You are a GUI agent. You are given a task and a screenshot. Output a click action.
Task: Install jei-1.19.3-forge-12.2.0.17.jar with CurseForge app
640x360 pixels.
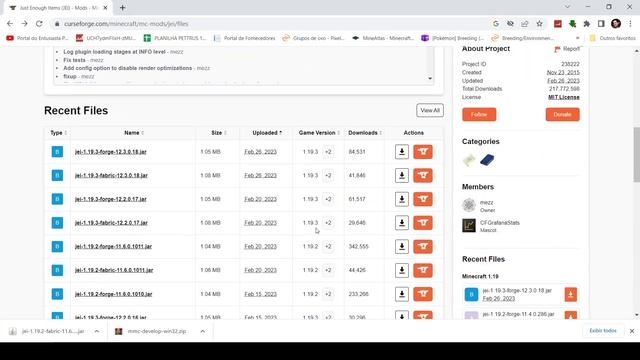pyautogui.click(x=423, y=199)
